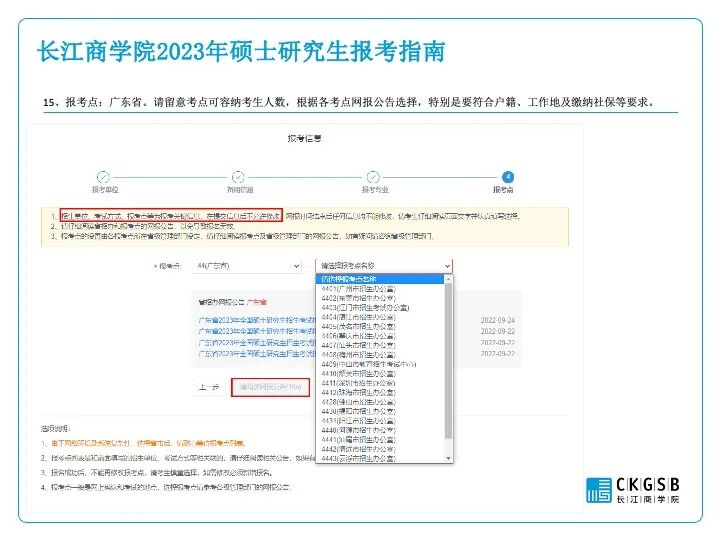Pick option 4440 河源市招生办公室
This screenshot has height=540, width=720.
[359, 430]
